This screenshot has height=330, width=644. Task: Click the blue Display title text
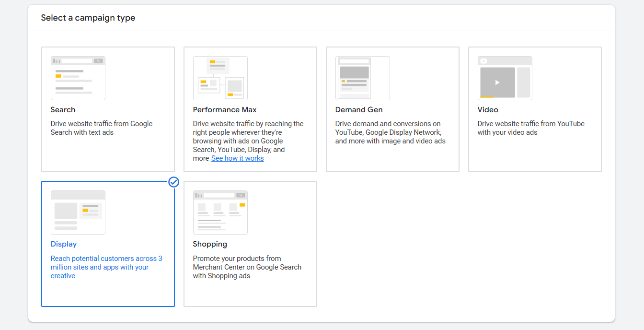(64, 244)
